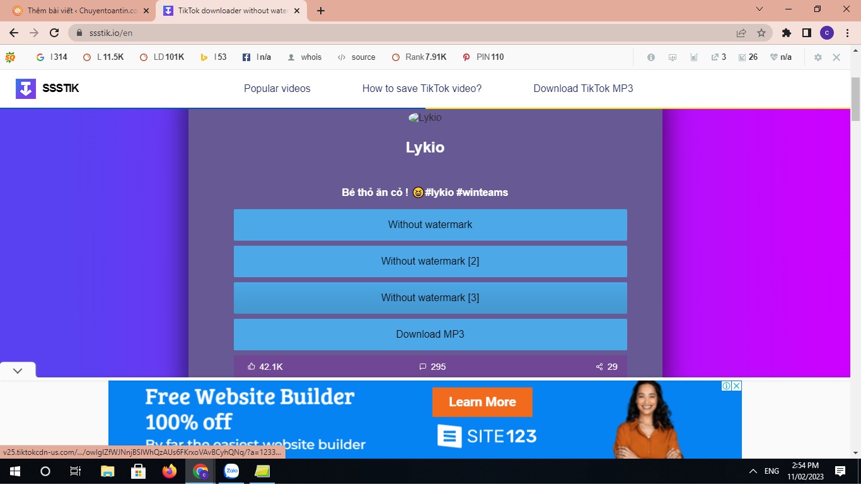
Task: Open Bing index 53 metric
Action: coord(214,57)
